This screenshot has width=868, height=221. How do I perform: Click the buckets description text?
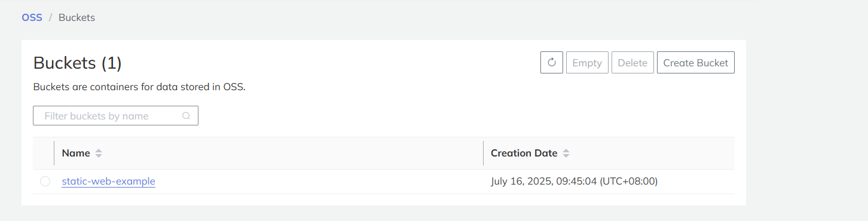pyautogui.click(x=140, y=87)
